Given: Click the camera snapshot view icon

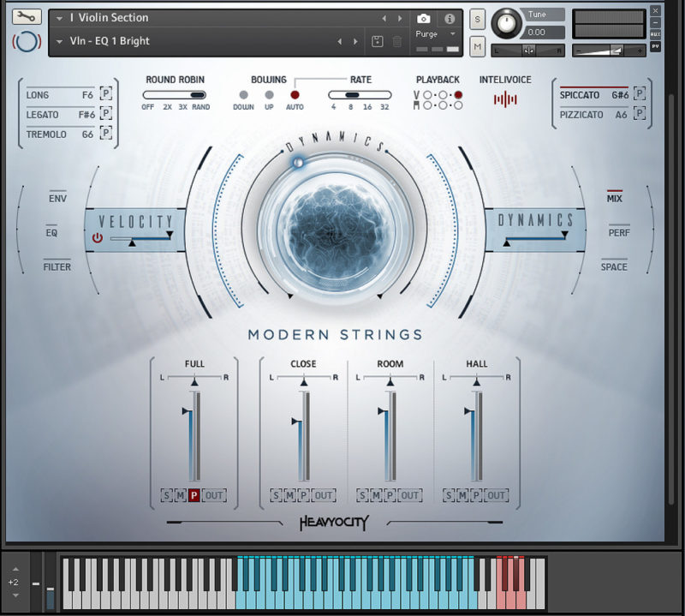Looking at the screenshot, I should (423, 19).
